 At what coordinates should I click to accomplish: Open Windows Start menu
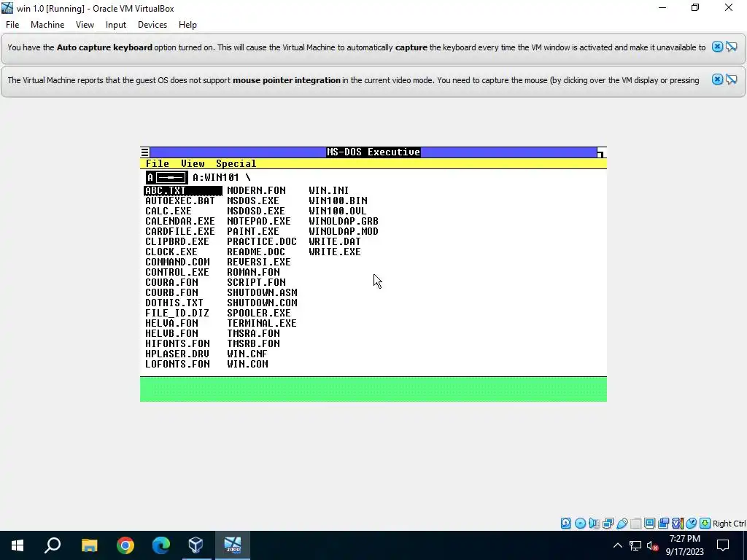[x=18, y=545]
